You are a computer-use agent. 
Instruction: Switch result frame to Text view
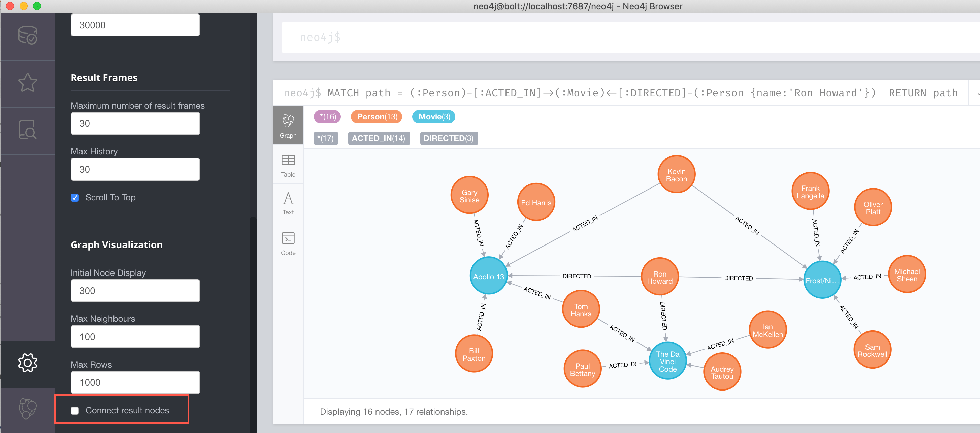(288, 204)
